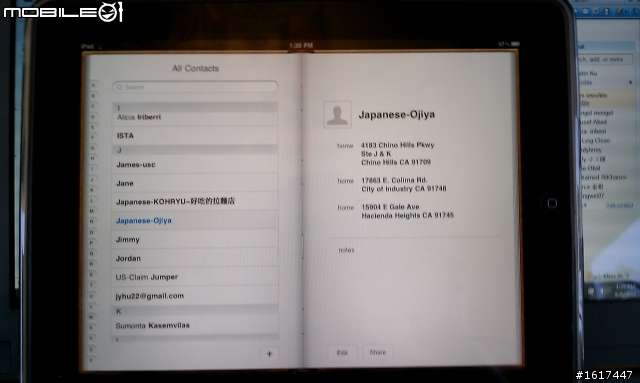Tap the K section header in the list
The image size is (640, 383).
pos(195,311)
